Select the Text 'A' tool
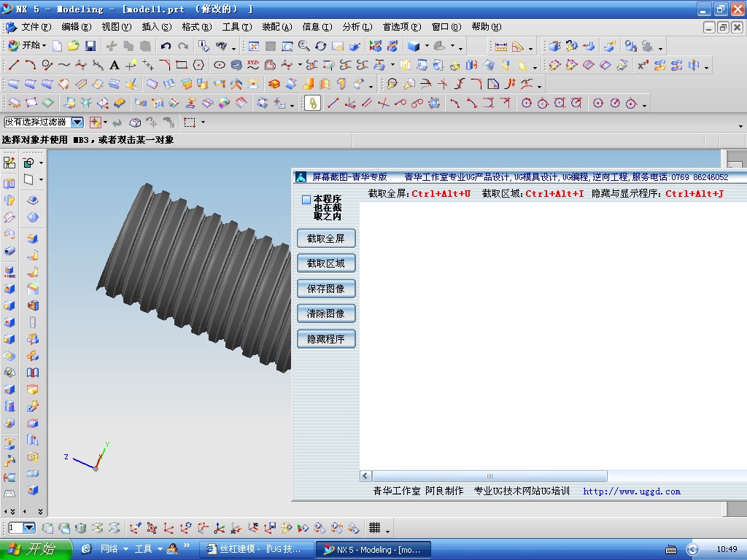The height and width of the screenshot is (560, 747). (114, 65)
